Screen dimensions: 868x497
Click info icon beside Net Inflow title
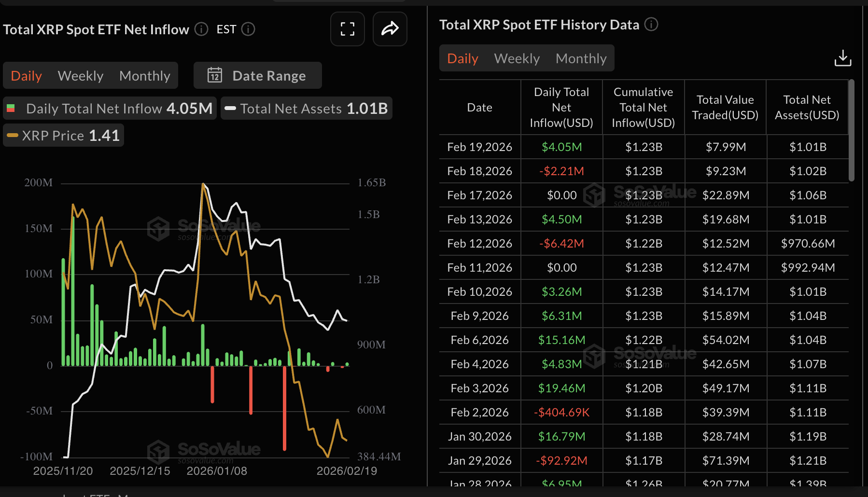click(201, 29)
